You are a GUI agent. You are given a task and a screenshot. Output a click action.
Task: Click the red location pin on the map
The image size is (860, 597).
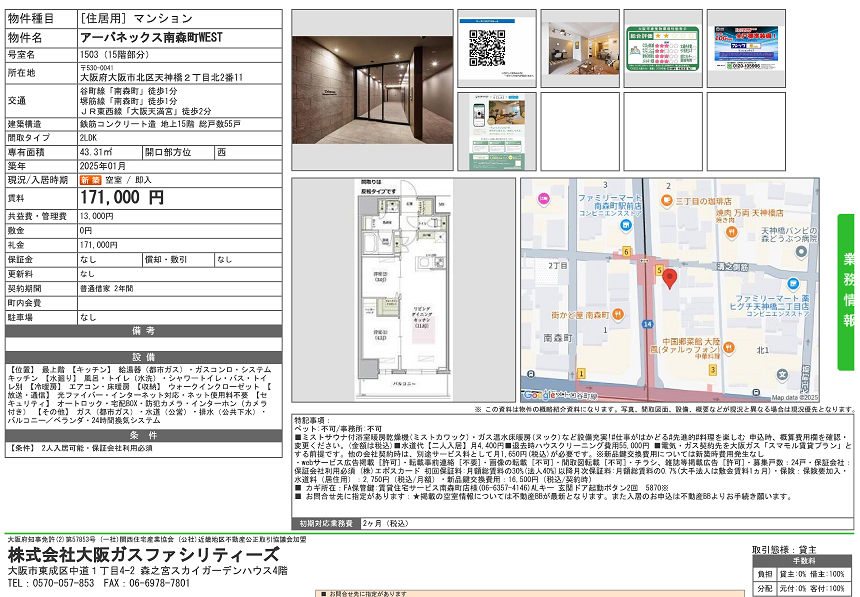[x=670, y=279]
